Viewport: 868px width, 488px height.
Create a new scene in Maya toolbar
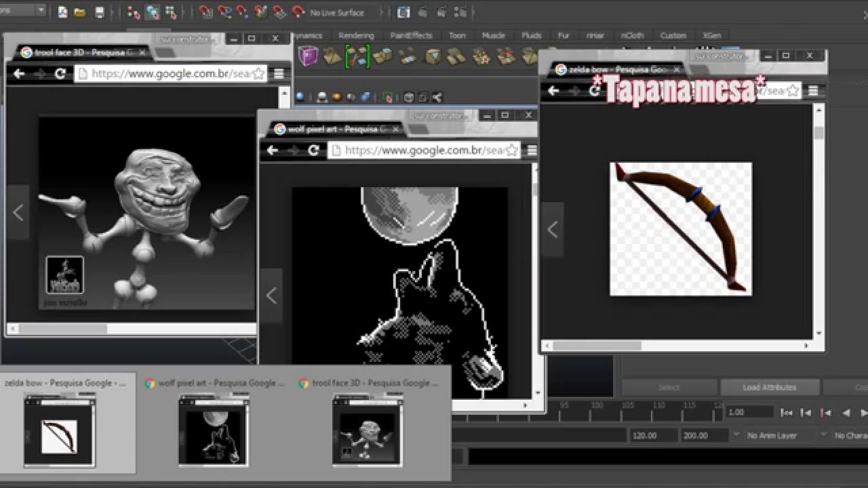click(x=62, y=12)
